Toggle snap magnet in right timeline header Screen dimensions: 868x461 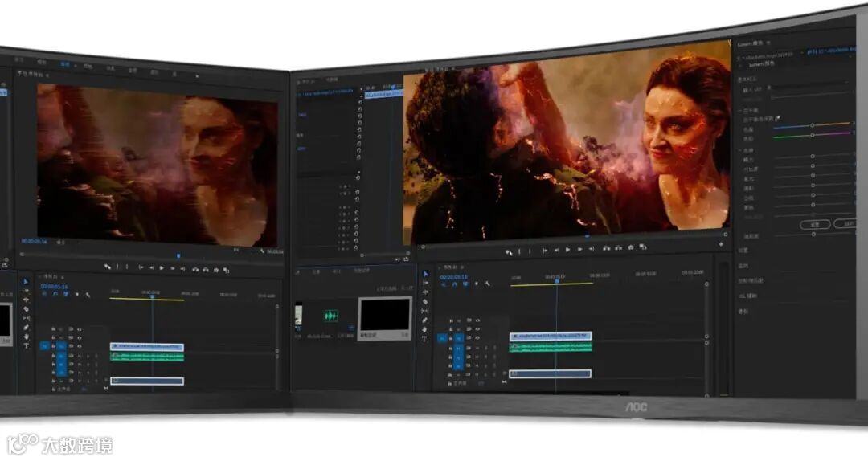click(454, 284)
